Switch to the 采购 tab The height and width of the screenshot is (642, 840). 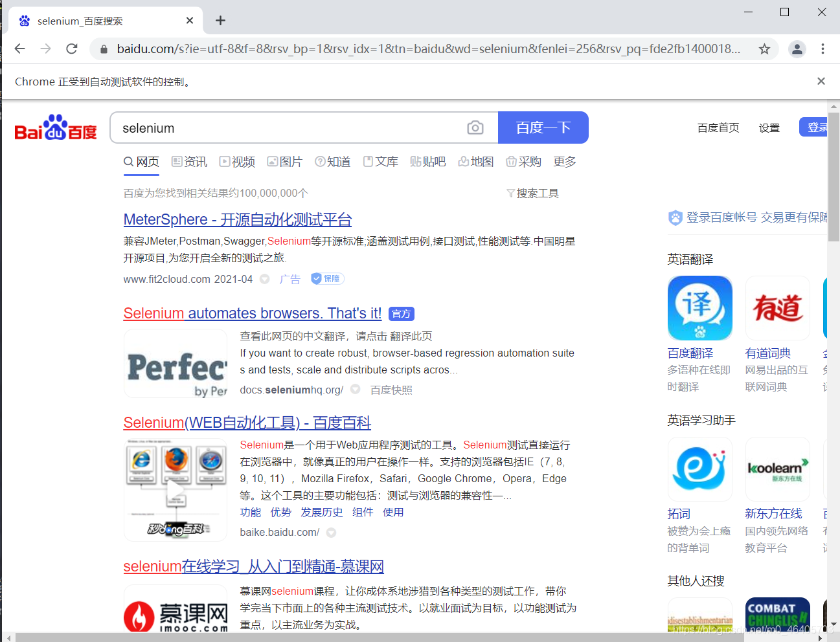click(524, 161)
